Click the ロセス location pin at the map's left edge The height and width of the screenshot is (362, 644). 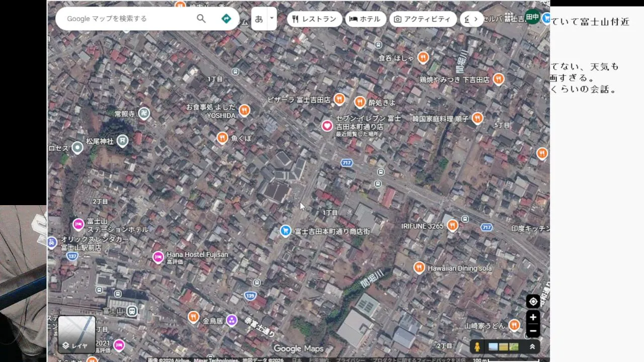[x=77, y=147]
